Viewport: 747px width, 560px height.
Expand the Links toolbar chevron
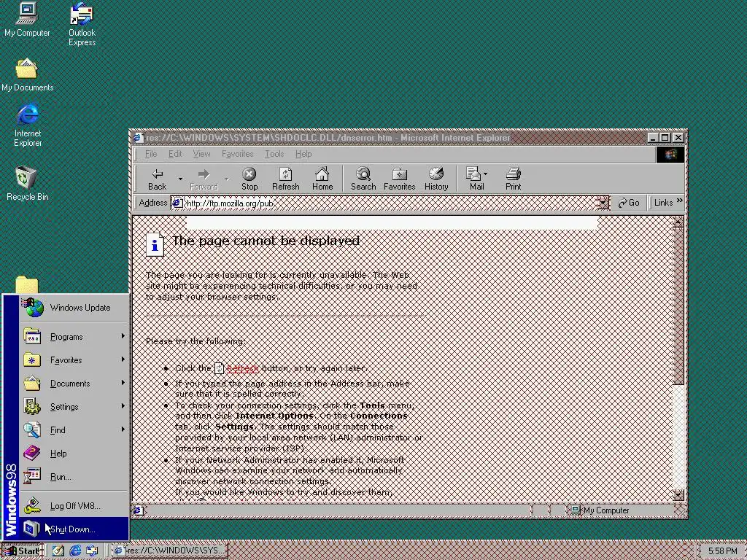[x=679, y=201]
